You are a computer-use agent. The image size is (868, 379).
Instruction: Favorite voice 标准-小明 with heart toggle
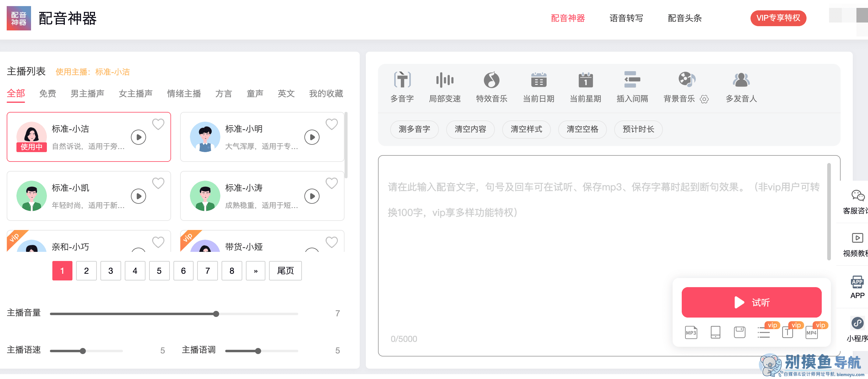pos(332,124)
